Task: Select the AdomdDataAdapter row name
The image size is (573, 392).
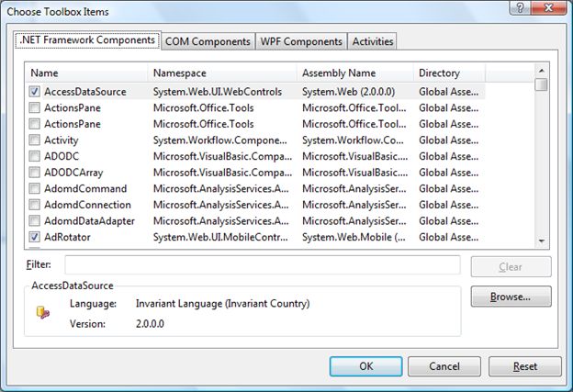Action: [x=90, y=221]
